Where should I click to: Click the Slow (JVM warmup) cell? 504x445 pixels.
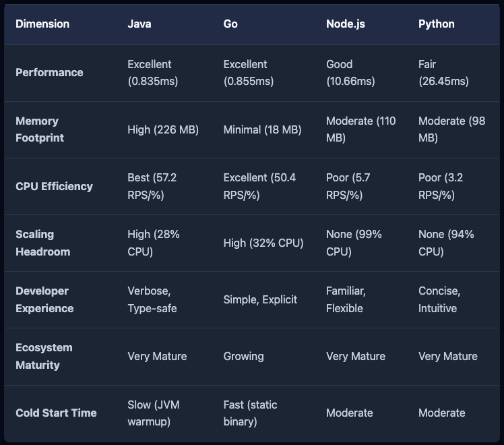coord(154,413)
